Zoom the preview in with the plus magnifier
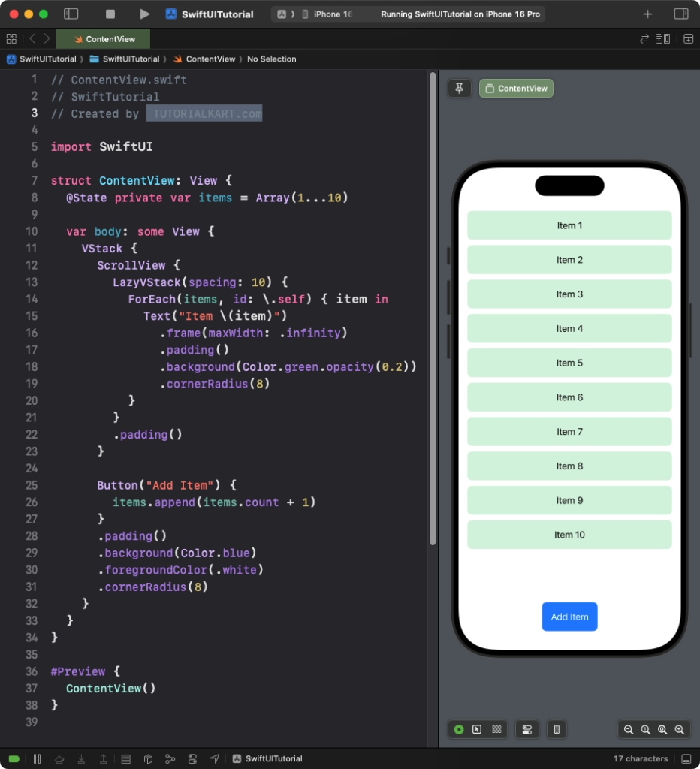The height and width of the screenshot is (769, 700). [679, 729]
